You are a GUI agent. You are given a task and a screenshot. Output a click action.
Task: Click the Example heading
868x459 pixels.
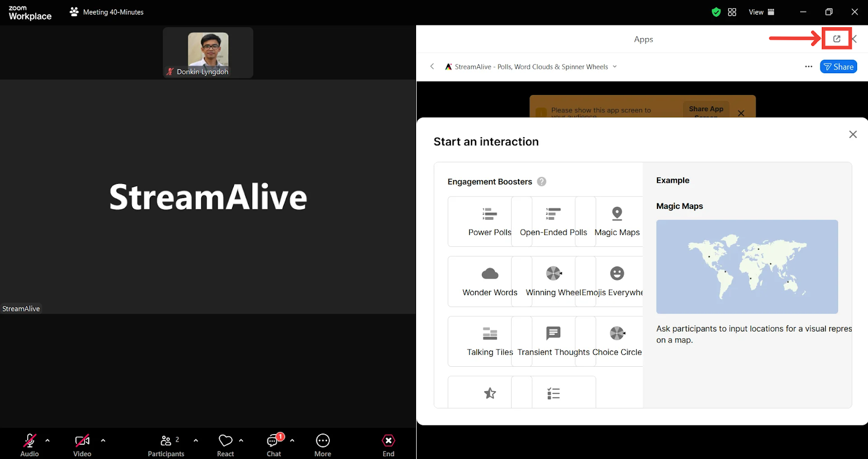673,180
